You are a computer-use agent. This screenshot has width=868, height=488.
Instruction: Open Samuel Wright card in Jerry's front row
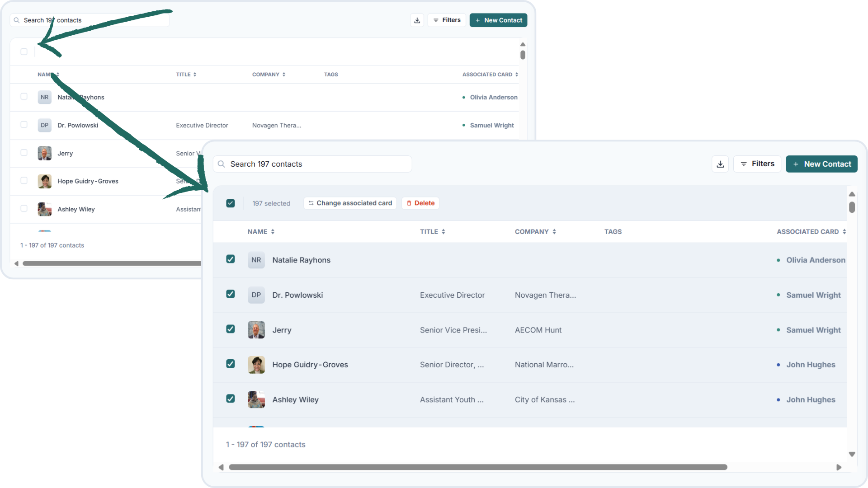[x=813, y=330]
